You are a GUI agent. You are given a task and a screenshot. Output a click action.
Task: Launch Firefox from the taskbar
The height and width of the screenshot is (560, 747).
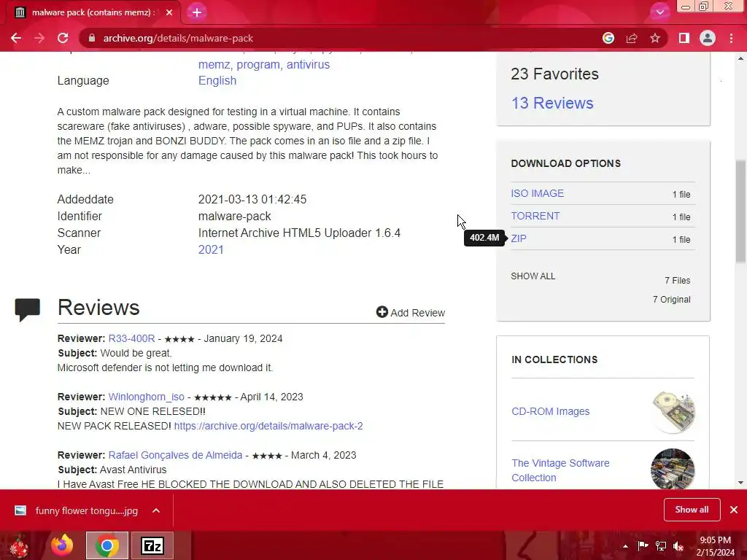tap(62, 545)
